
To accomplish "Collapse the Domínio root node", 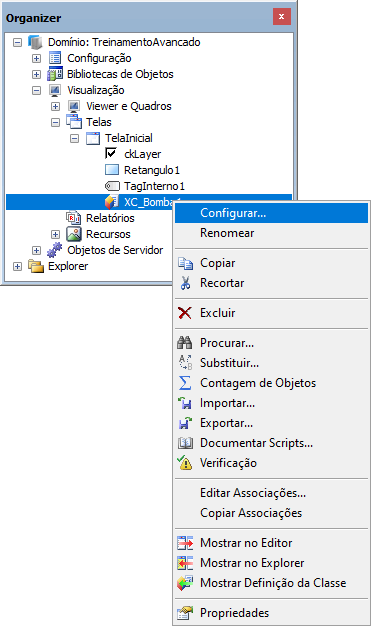I will click(17, 42).
